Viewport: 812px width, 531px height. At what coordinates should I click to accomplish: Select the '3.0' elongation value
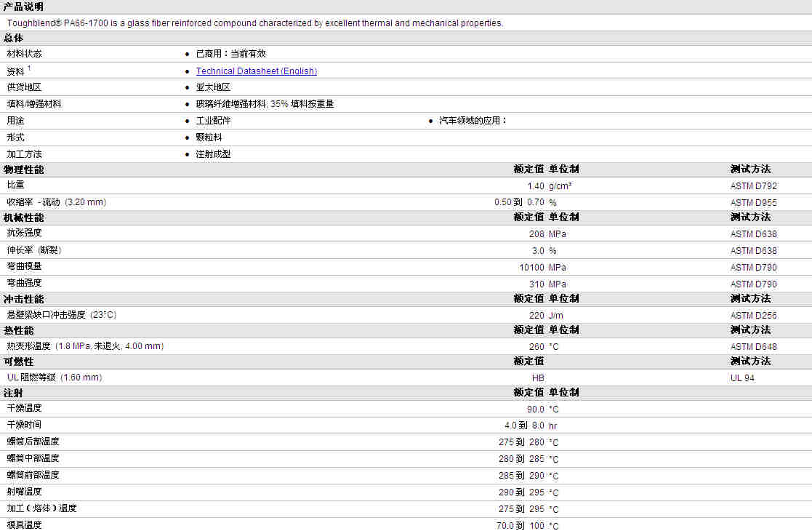pos(538,251)
